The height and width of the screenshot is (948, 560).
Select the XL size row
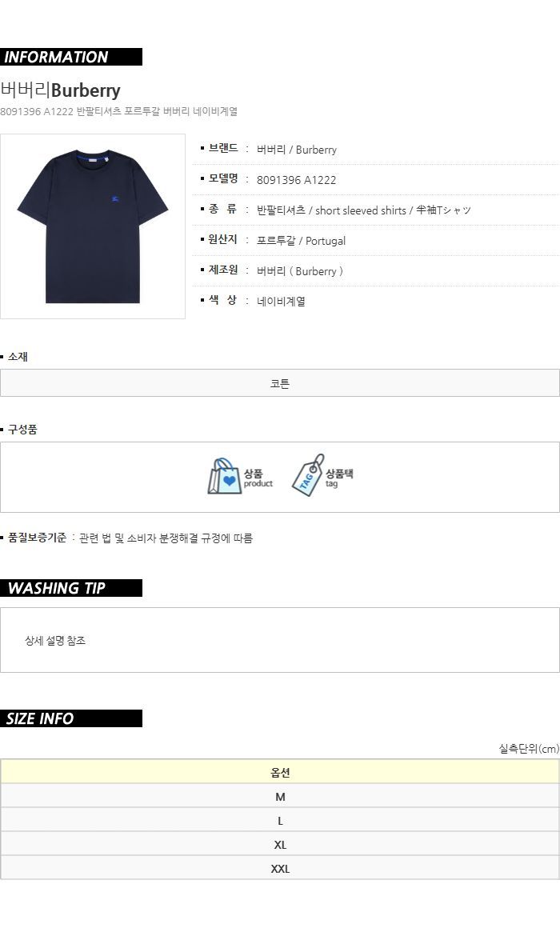pyautogui.click(x=280, y=844)
